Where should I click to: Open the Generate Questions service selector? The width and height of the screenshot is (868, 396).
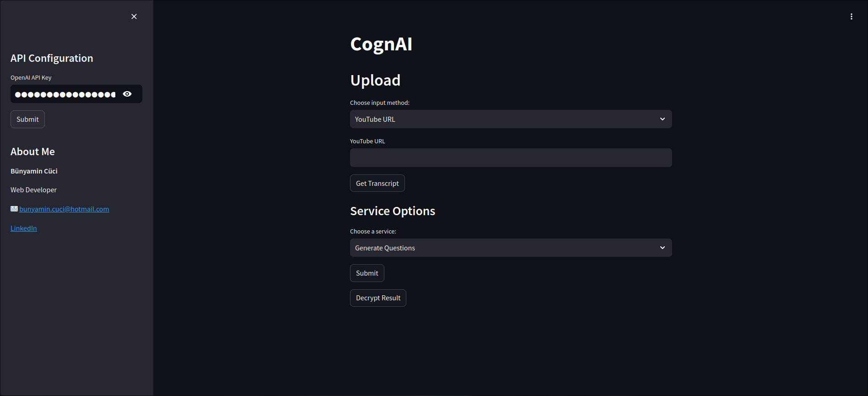point(503,248)
